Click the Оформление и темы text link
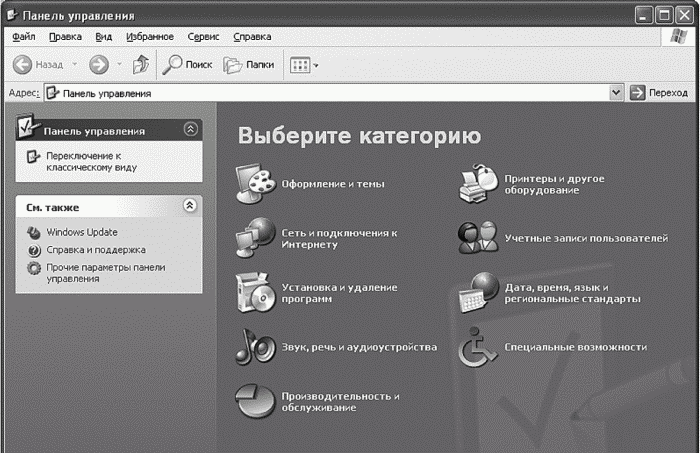The image size is (700, 453). click(x=333, y=184)
